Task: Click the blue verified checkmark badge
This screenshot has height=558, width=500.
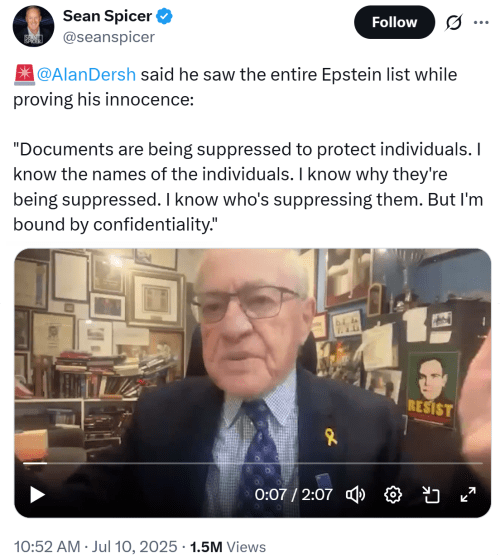Action: 165,16
